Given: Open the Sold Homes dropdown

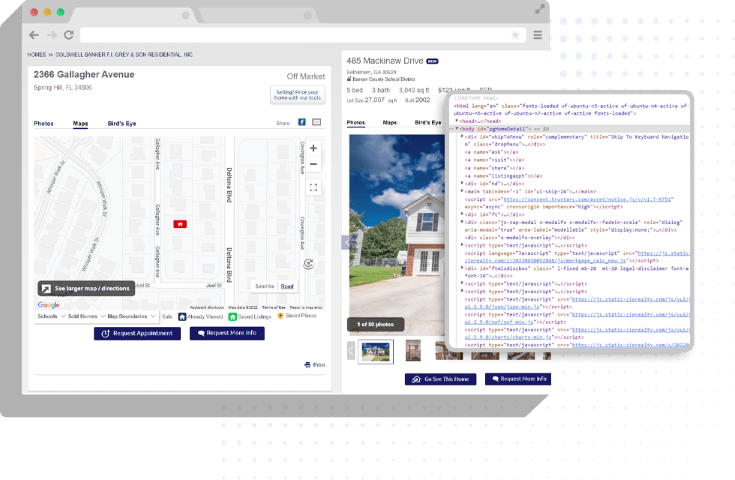Looking at the screenshot, I should click(x=86, y=316).
